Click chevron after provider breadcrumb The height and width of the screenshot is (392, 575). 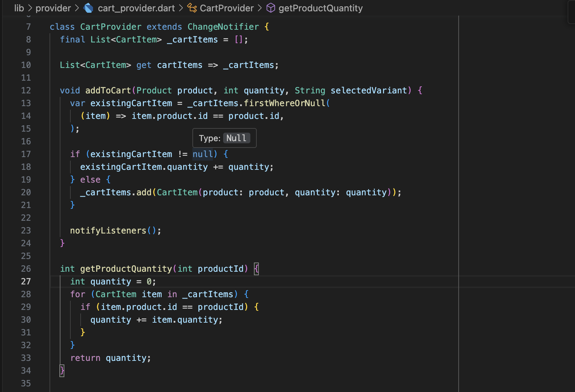[x=77, y=8]
